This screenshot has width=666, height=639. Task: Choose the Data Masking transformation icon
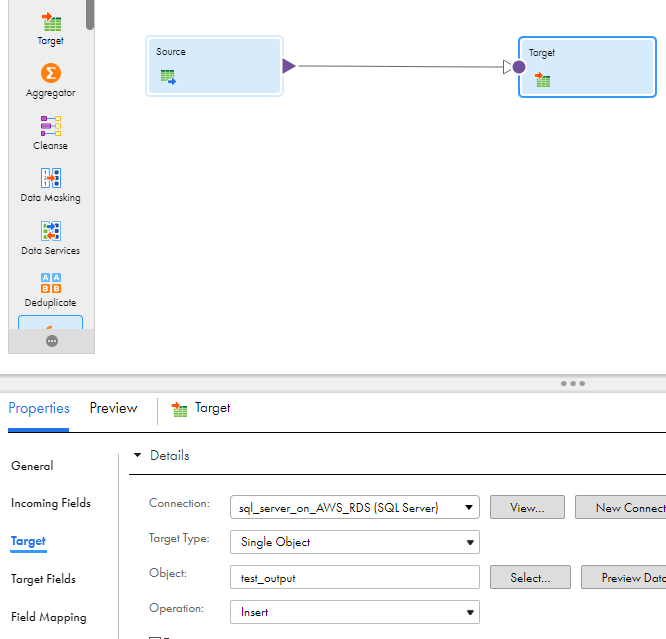pyautogui.click(x=51, y=178)
